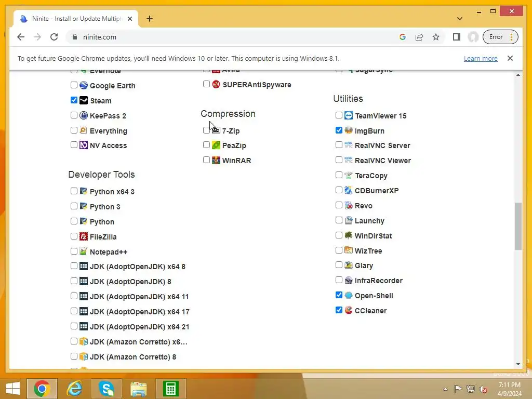Click the FileZilla red icon
Image resolution: width=532 pixels, height=399 pixels.
[84, 236]
